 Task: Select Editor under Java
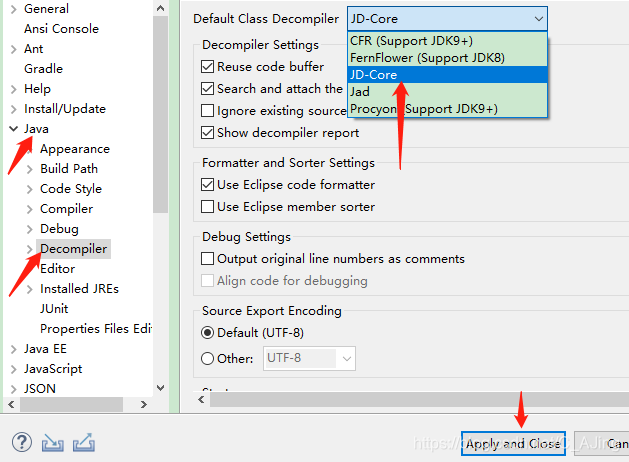(57, 269)
